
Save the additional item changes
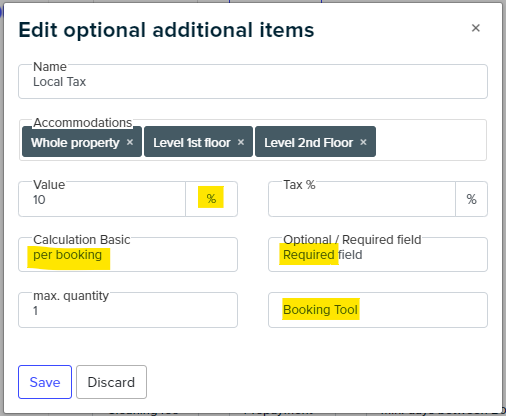tap(45, 382)
